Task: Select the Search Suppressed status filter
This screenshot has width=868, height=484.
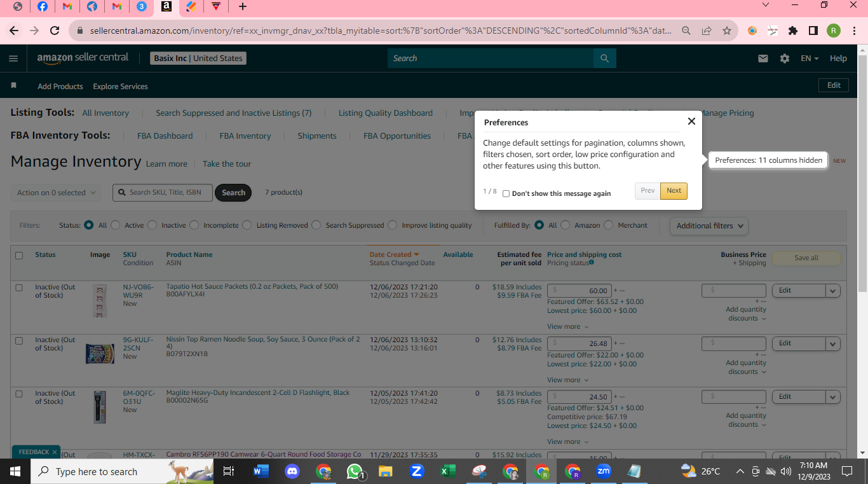Action: click(x=316, y=225)
